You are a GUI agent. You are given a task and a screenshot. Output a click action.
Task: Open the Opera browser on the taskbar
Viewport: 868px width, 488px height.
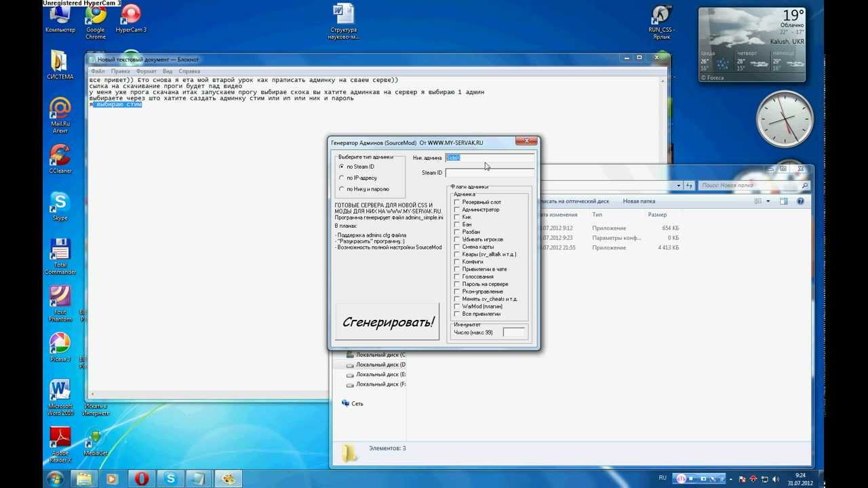tap(142, 479)
